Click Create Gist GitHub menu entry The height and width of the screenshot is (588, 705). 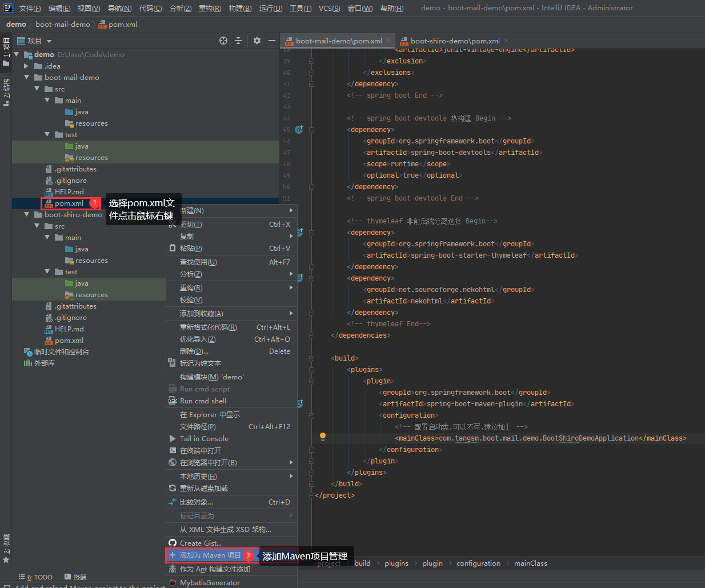[x=201, y=543]
